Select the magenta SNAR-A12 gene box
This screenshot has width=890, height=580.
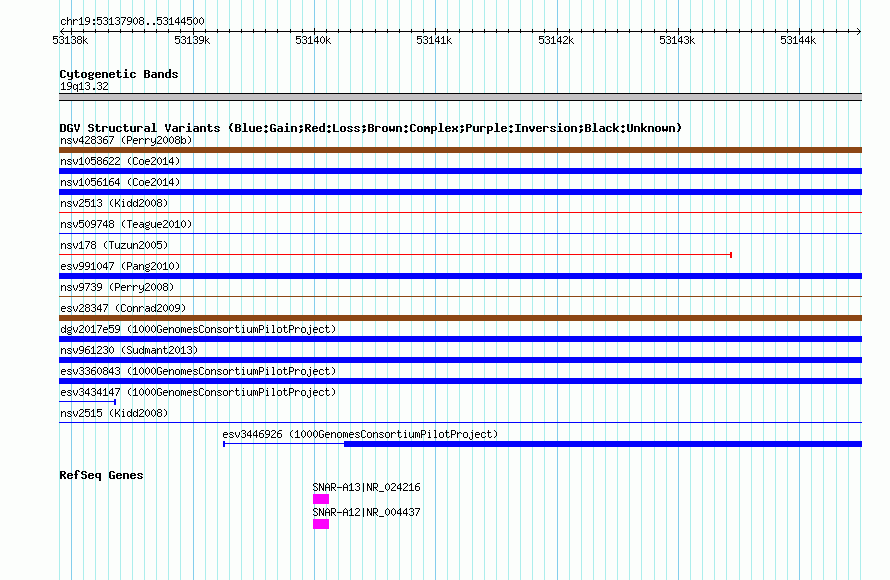pos(321,524)
